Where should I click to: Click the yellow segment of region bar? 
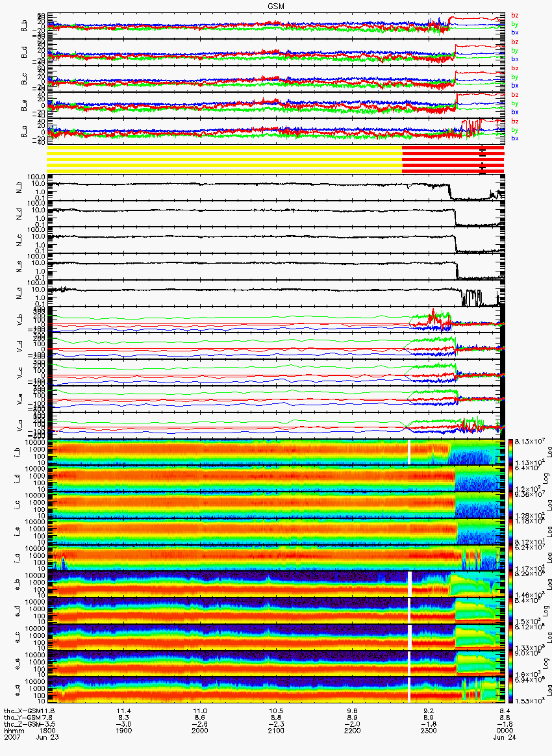225,159
